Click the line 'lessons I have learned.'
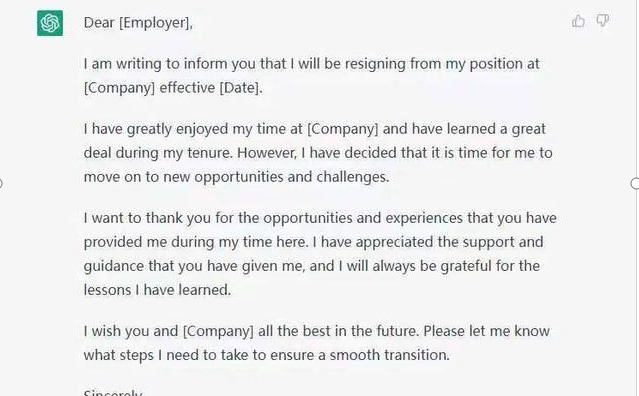 [x=157, y=290]
